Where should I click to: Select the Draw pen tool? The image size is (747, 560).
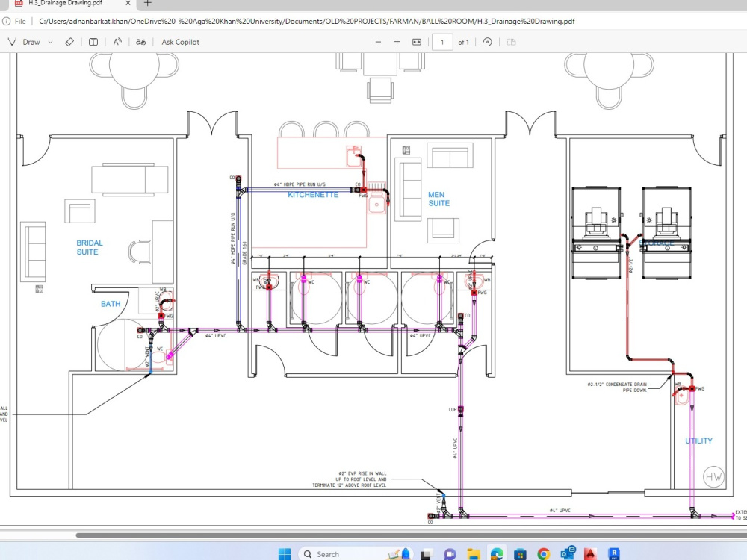(24, 42)
